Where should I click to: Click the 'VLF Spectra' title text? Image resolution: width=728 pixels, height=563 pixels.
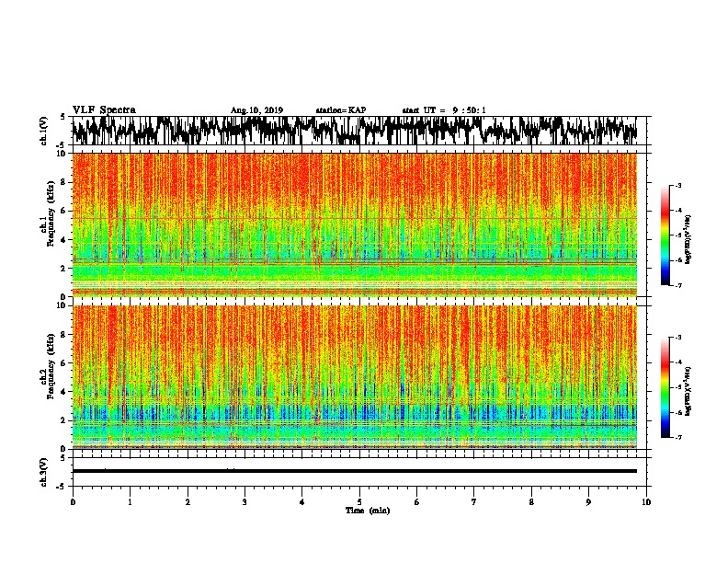[x=104, y=110]
